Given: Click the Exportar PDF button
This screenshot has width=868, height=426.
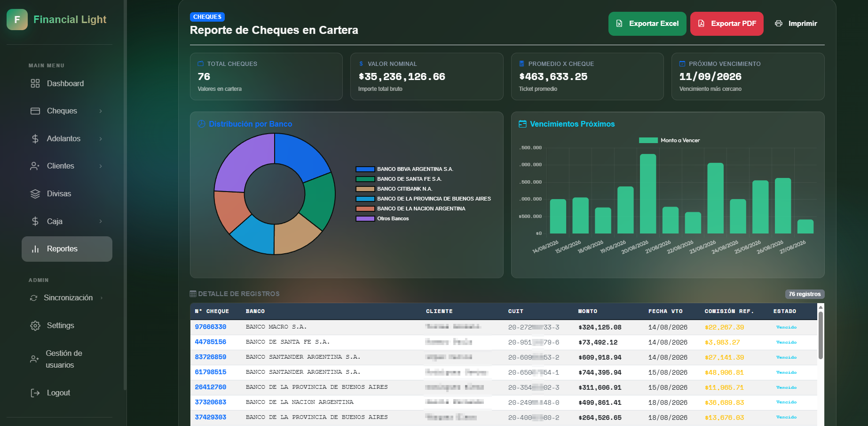Looking at the screenshot, I should point(727,24).
